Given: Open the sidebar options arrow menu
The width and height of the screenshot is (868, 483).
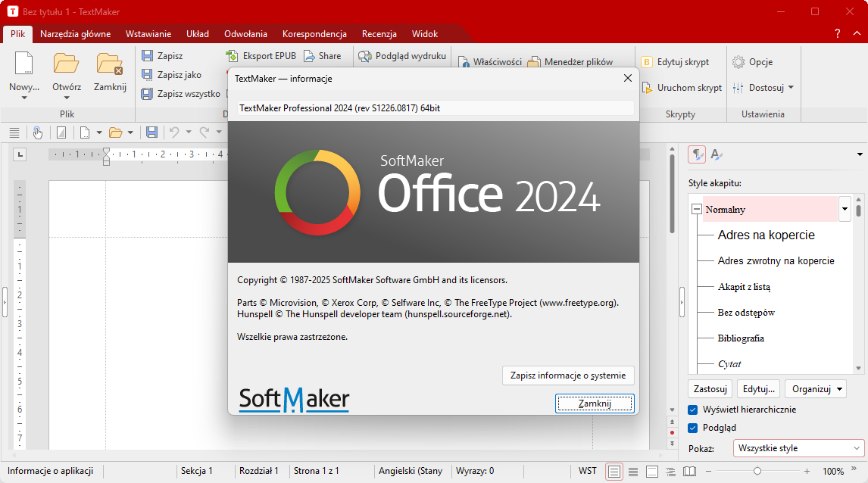Looking at the screenshot, I should click(x=860, y=154).
